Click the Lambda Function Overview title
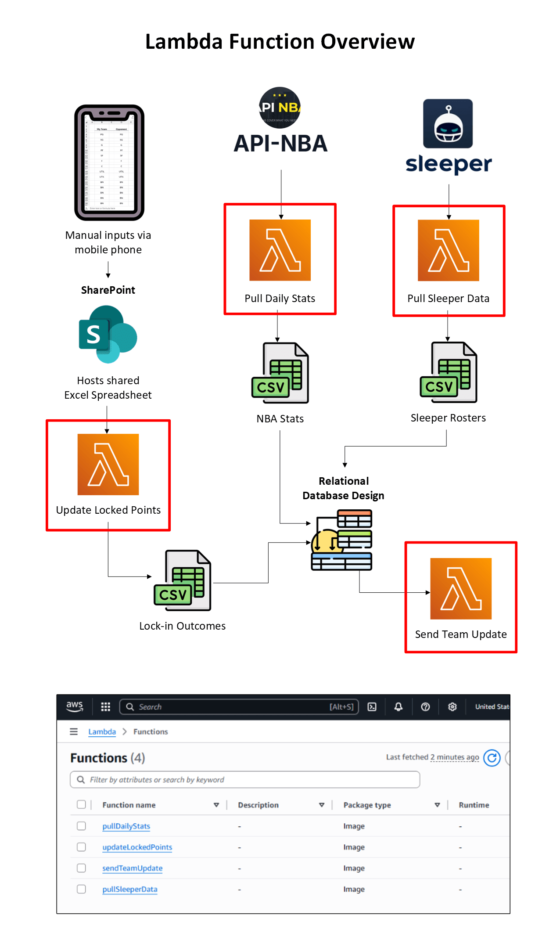The width and height of the screenshot is (560, 951). (280, 42)
